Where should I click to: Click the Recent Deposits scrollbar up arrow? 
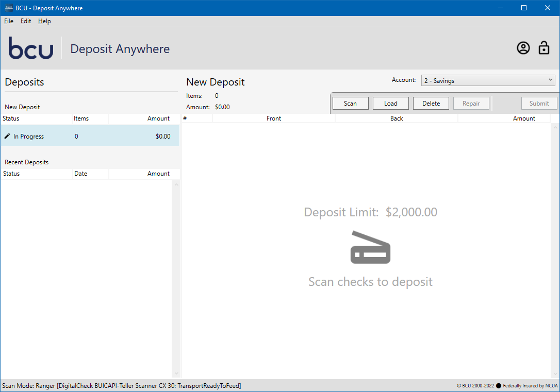pyautogui.click(x=176, y=184)
